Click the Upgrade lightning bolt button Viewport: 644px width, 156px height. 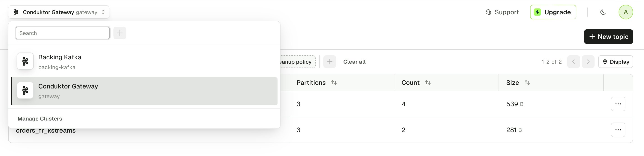click(x=553, y=12)
